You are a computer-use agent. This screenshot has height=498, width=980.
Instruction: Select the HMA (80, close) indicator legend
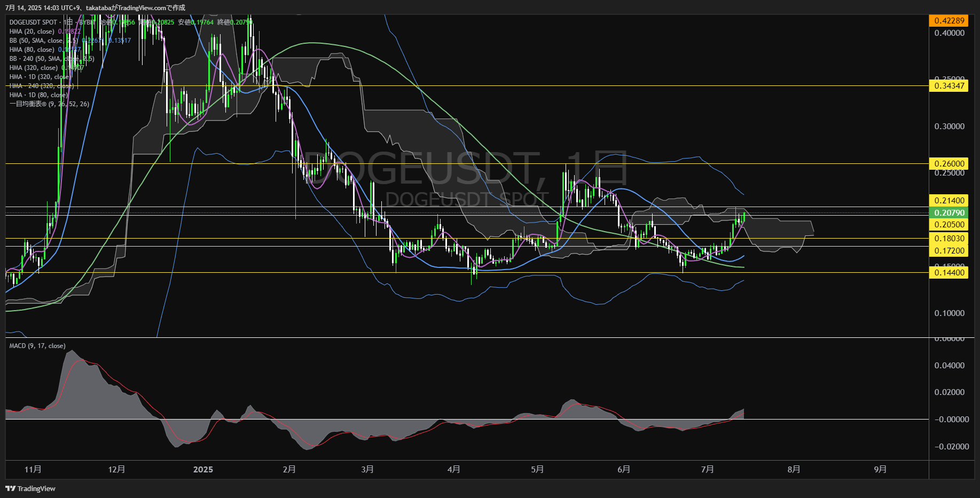(32, 50)
